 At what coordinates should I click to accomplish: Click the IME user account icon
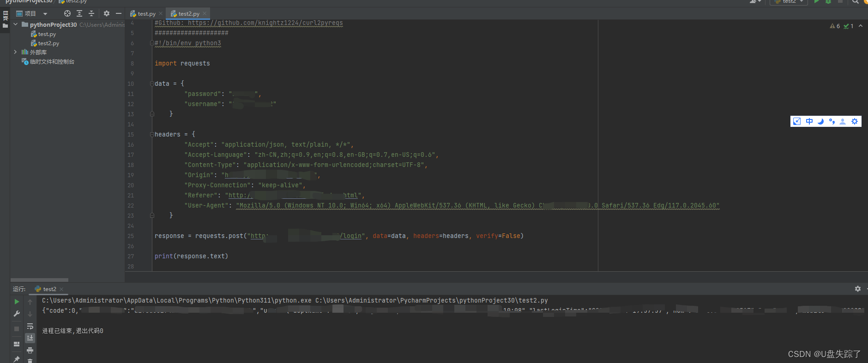843,121
